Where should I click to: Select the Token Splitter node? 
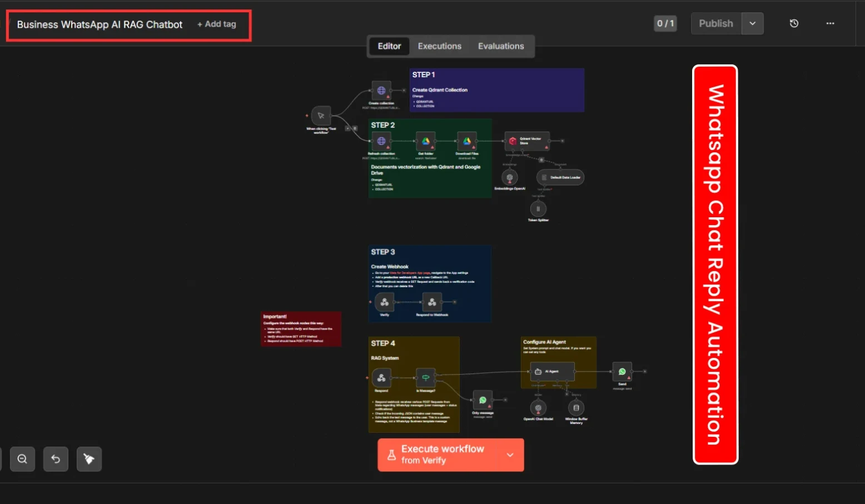[538, 209]
